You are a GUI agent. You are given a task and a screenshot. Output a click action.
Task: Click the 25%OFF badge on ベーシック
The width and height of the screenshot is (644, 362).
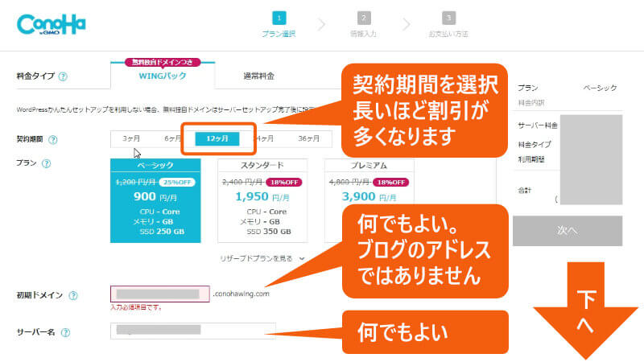point(177,183)
